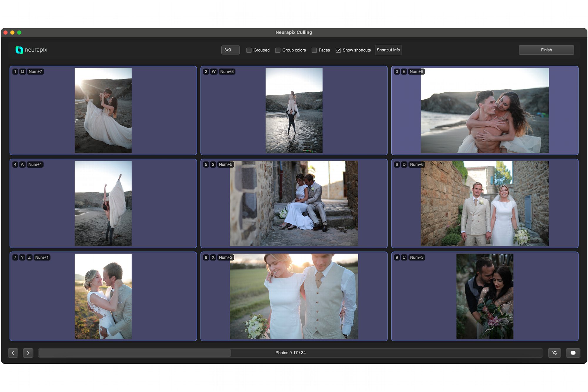Click the Num+1 shortcut badge
Viewport: 588px width, 392px height.
[x=42, y=257]
